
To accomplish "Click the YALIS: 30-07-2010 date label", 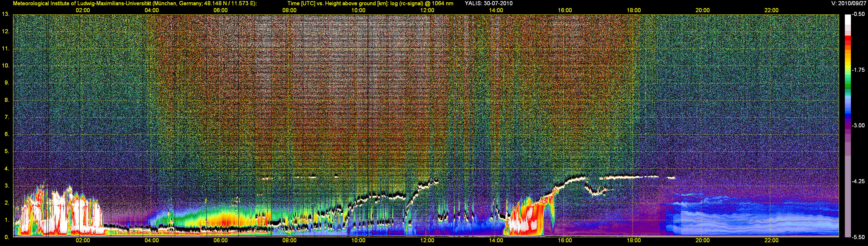I will [489, 3].
